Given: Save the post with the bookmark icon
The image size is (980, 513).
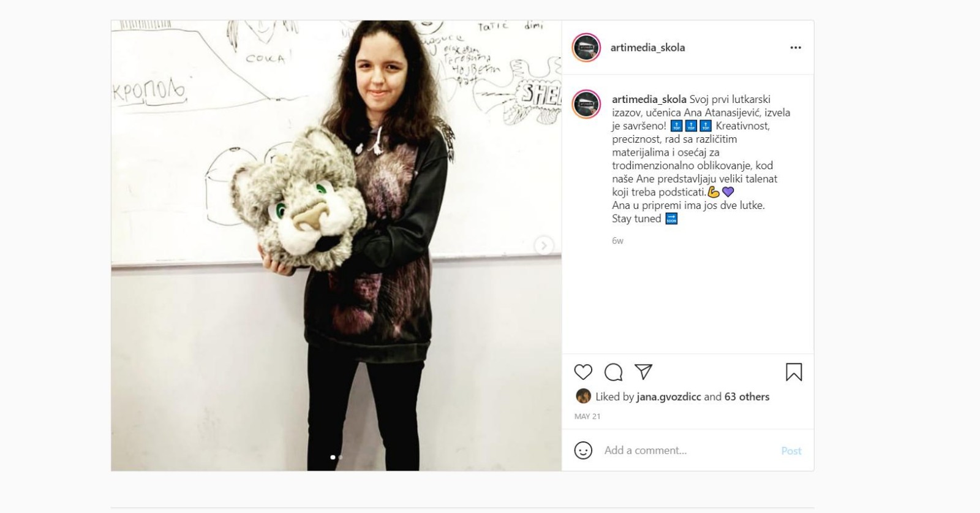Looking at the screenshot, I should (794, 372).
